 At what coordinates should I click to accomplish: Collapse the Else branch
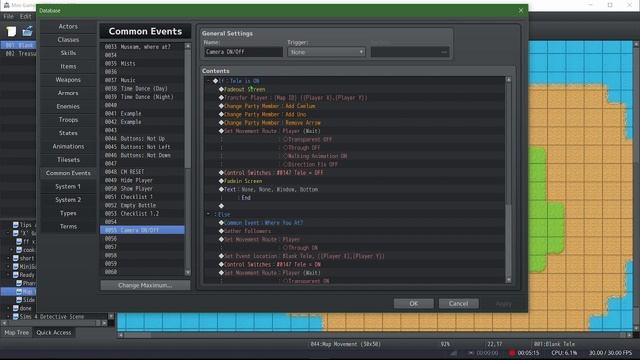coord(209,214)
